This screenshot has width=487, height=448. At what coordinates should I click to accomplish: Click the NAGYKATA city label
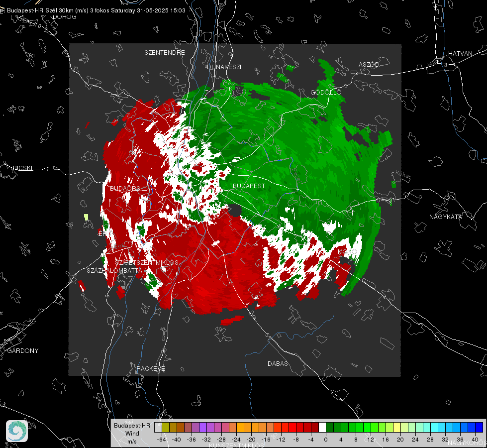pos(446,217)
